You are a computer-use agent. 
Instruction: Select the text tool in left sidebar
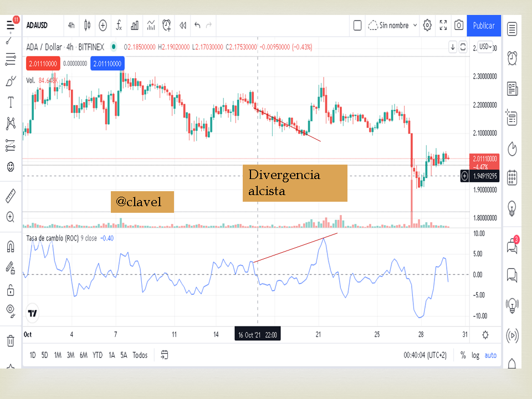[x=11, y=102]
